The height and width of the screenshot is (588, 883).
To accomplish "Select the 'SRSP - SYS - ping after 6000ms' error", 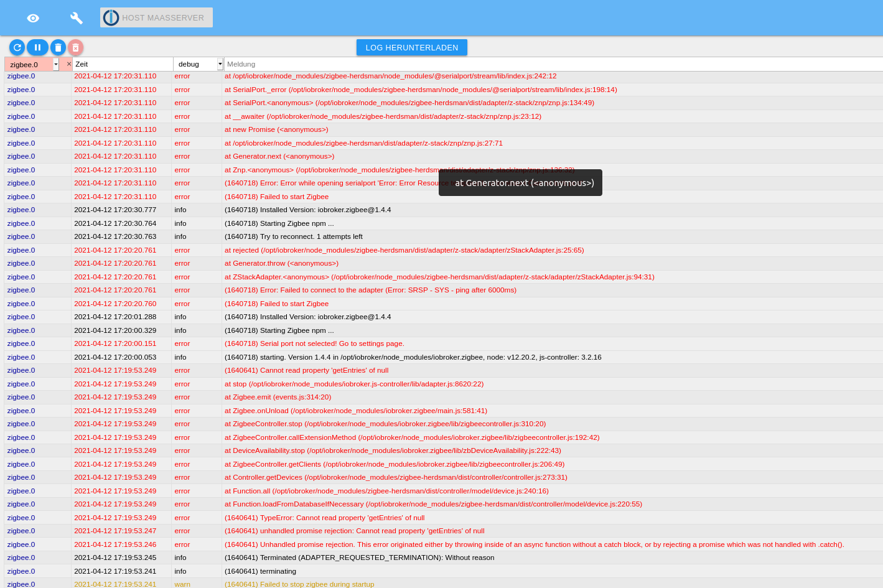I will click(x=370, y=290).
